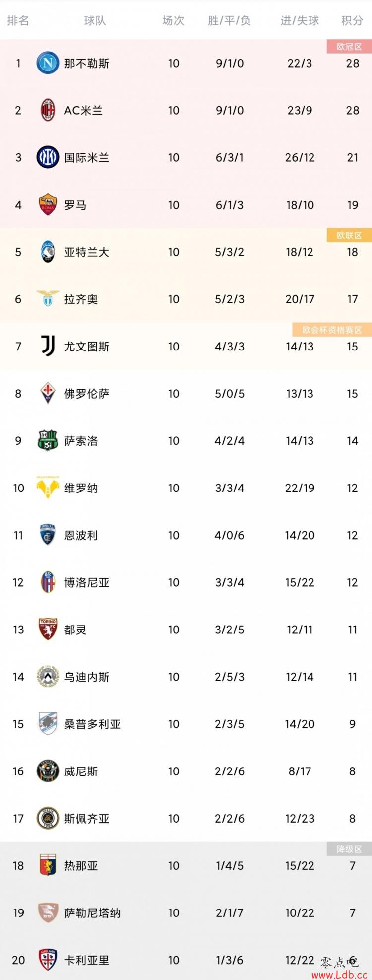Click the 欧冠区 label tag
The height and width of the screenshot is (980, 372).
click(x=349, y=47)
